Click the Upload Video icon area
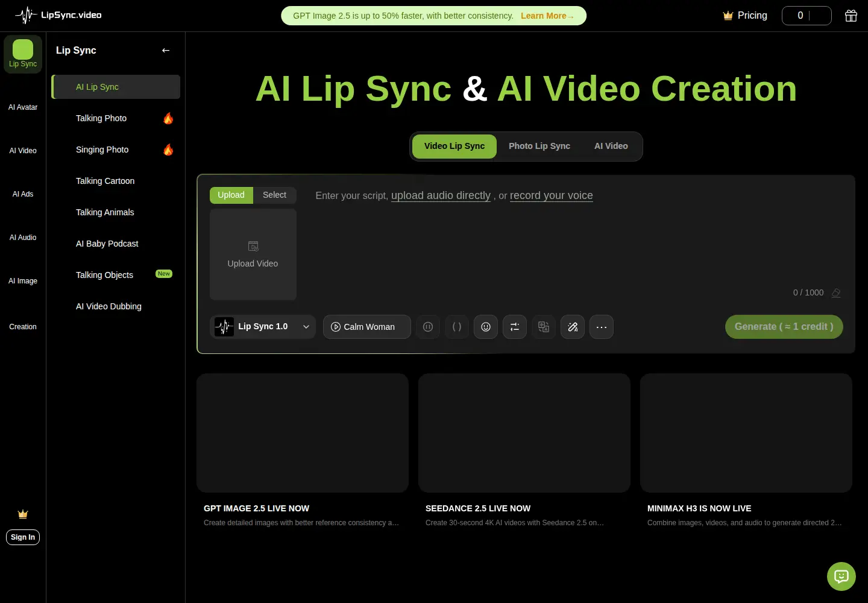This screenshot has width=868, height=603. tap(253, 254)
